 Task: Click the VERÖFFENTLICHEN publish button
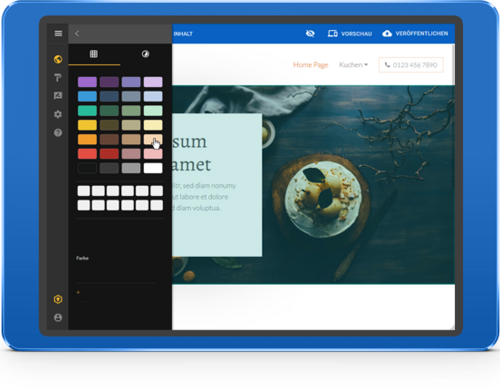(x=415, y=33)
